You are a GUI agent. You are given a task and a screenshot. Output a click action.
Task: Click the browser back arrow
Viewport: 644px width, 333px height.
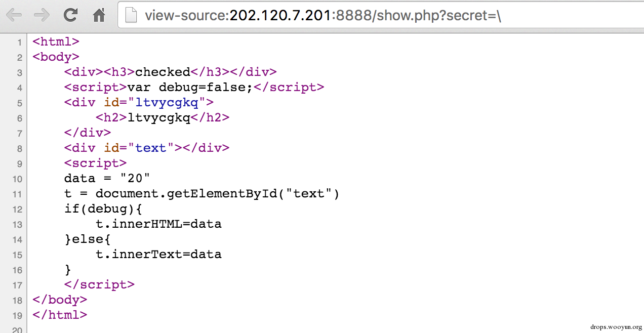(x=14, y=15)
